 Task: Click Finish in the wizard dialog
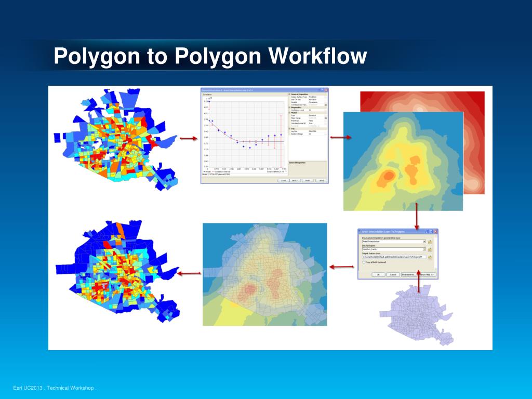(x=308, y=180)
